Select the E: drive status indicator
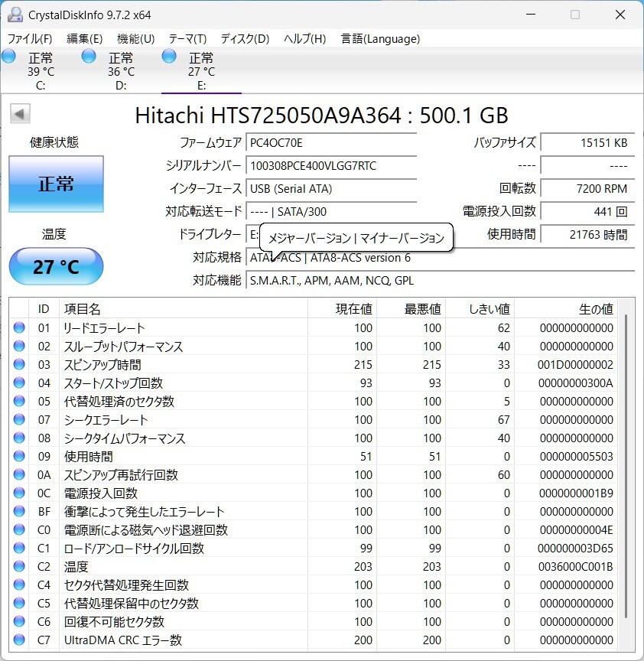This screenshot has width=644, height=661. coord(200,67)
